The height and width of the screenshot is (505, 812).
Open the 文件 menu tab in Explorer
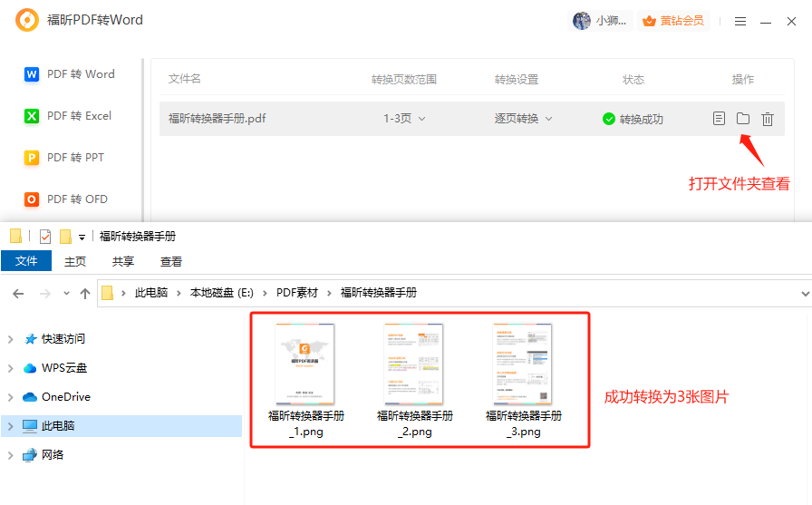coord(26,261)
